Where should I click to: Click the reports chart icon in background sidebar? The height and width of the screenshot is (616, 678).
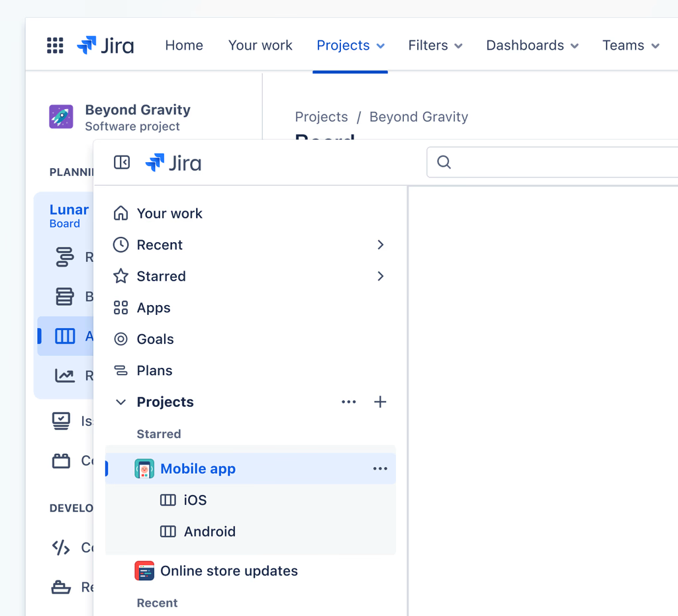tap(65, 376)
